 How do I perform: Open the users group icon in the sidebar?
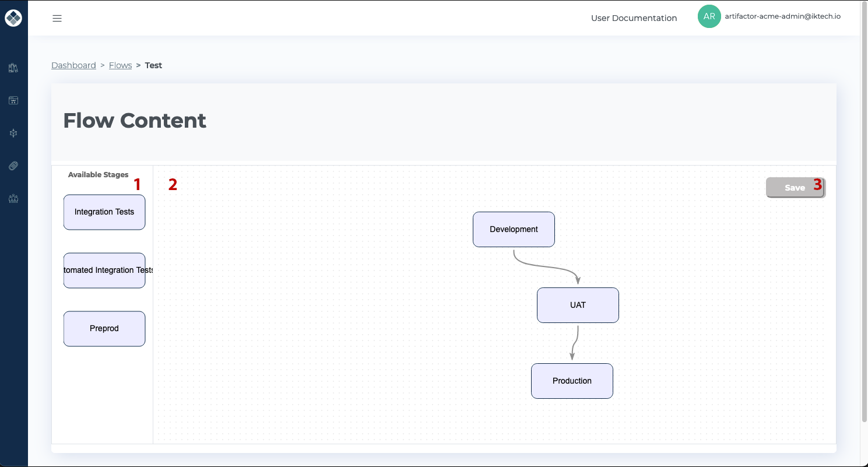(13, 199)
